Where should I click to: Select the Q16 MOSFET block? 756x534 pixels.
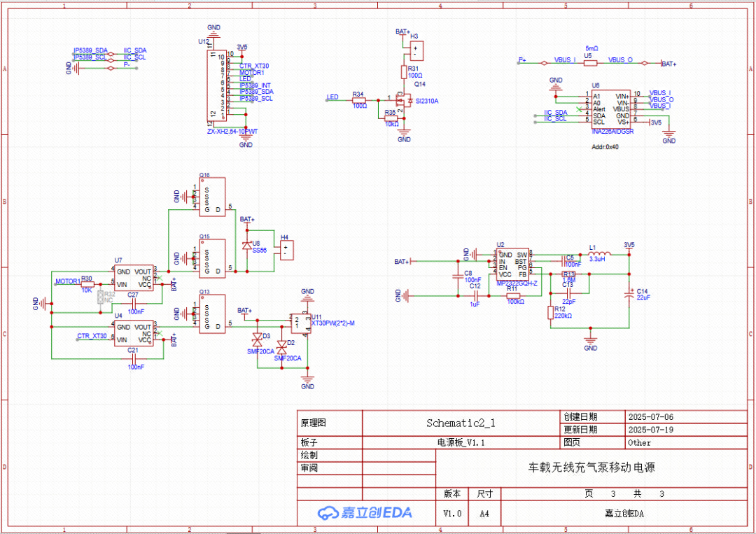(x=212, y=197)
